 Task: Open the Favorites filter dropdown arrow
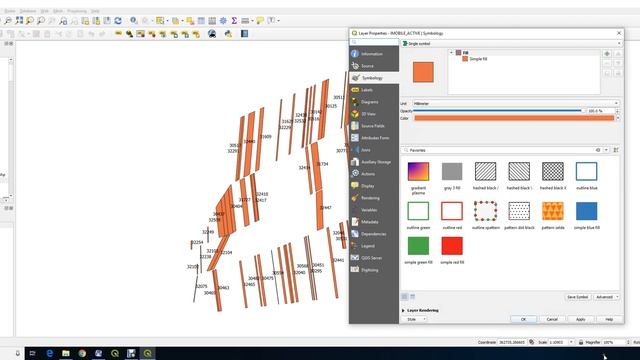point(606,150)
